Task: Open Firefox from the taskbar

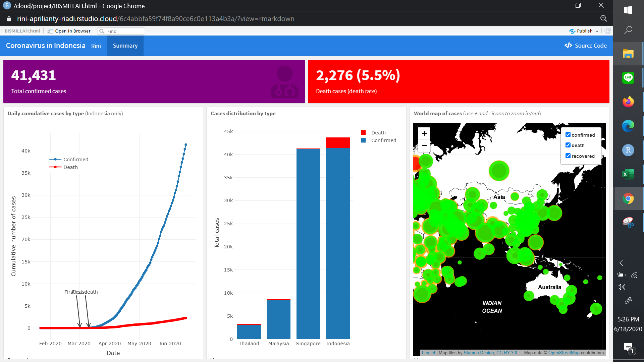Action: pyautogui.click(x=628, y=102)
